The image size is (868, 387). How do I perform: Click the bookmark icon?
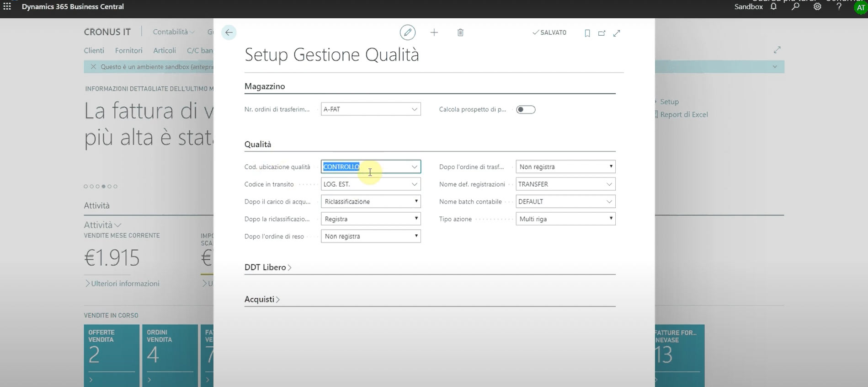[587, 33]
